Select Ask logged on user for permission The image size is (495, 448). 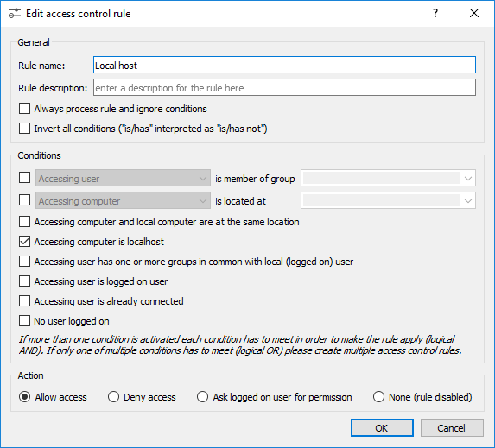pos(202,397)
